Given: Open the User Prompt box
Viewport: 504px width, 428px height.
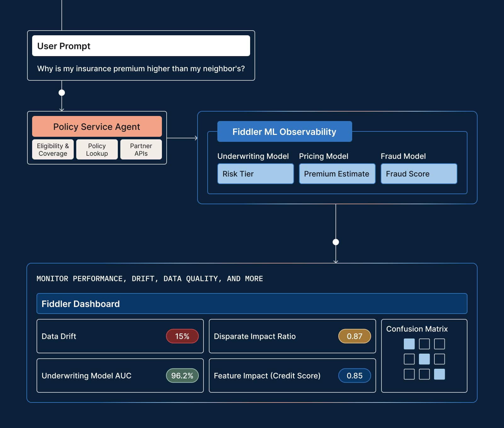Looking at the screenshot, I should click(x=140, y=46).
